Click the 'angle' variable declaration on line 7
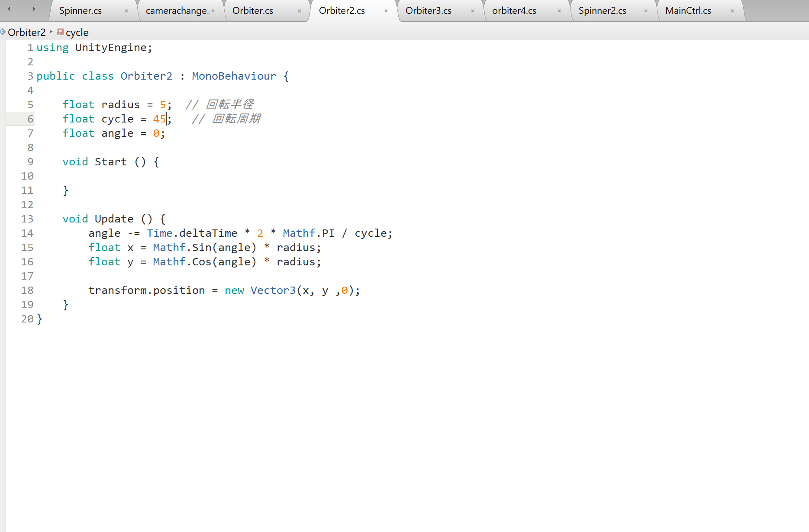This screenshot has height=532, width=809. pyautogui.click(x=117, y=133)
